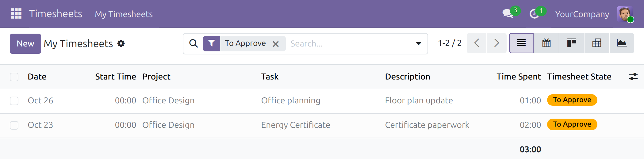The width and height of the screenshot is (644, 159).
Task: Sort by the Start Time column header
Action: pos(115,76)
